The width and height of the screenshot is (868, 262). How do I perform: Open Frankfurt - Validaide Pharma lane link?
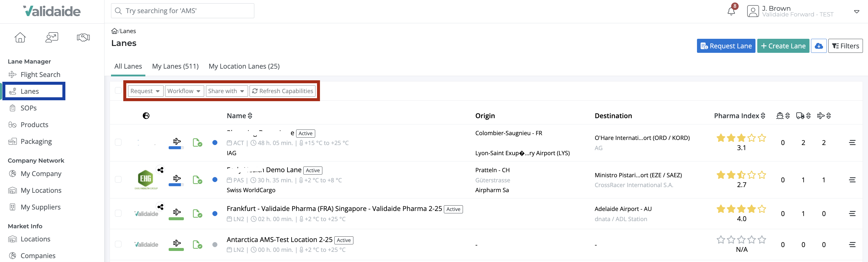[334, 209]
